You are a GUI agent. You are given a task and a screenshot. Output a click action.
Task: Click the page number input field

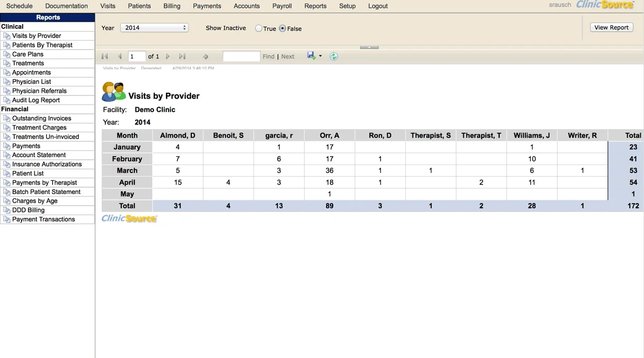click(x=138, y=56)
